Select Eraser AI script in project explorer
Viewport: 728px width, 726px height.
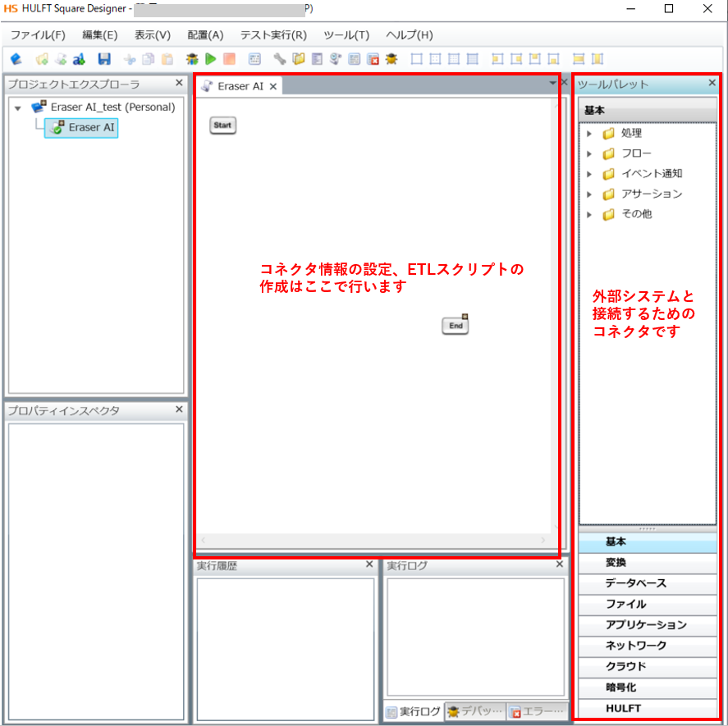[x=82, y=128]
